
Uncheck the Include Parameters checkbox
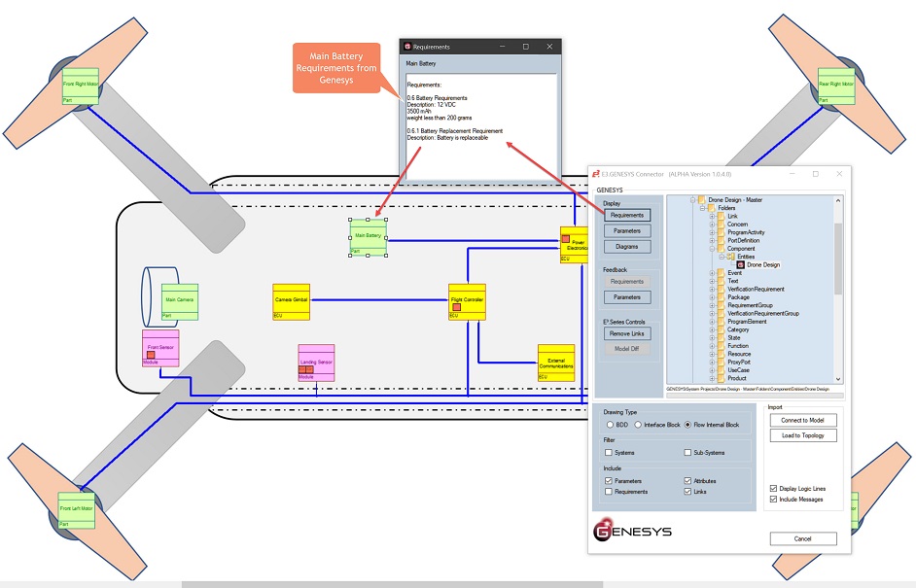coord(609,480)
